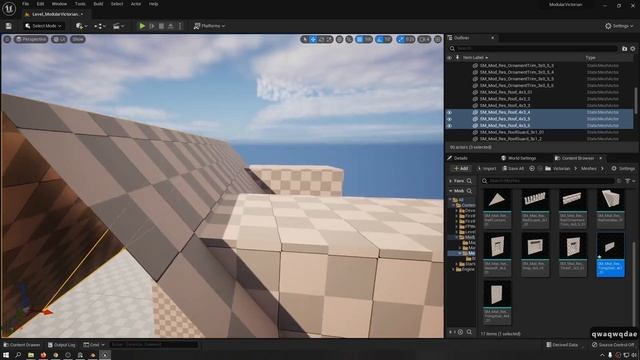Click Victorian folder in breadcrumb path
The height and width of the screenshot is (360, 640).
[561, 169]
